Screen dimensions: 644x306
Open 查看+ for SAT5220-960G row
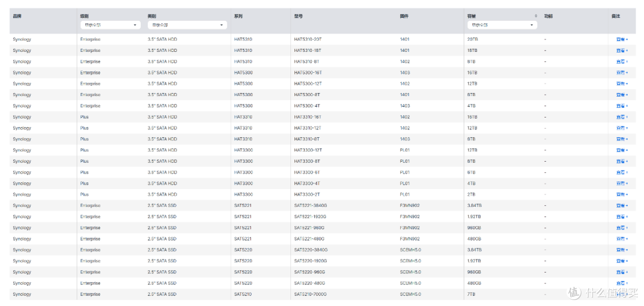click(x=622, y=273)
